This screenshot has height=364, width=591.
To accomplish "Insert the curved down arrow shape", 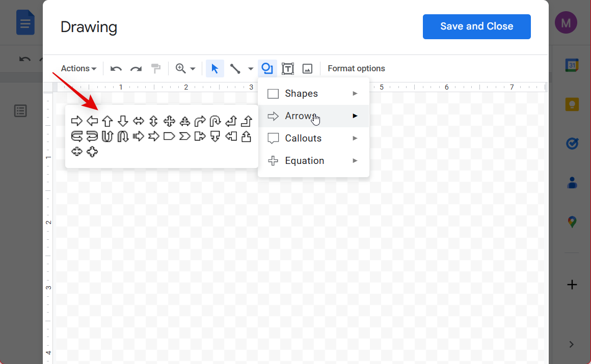I will pos(123,136).
